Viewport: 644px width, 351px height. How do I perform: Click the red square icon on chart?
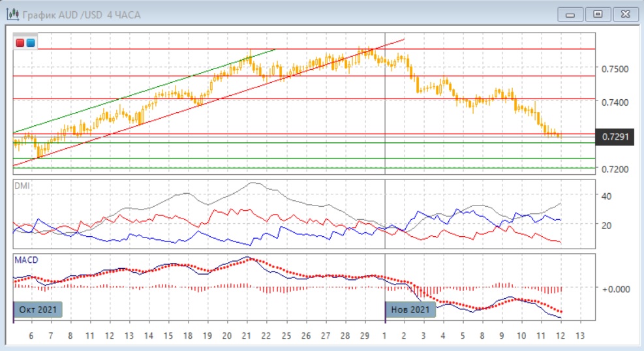coord(20,43)
